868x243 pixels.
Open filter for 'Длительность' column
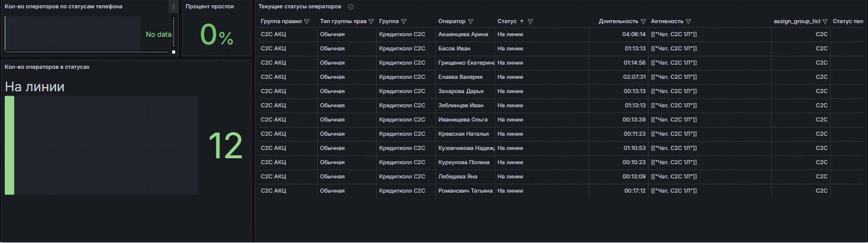coord(643,21)
